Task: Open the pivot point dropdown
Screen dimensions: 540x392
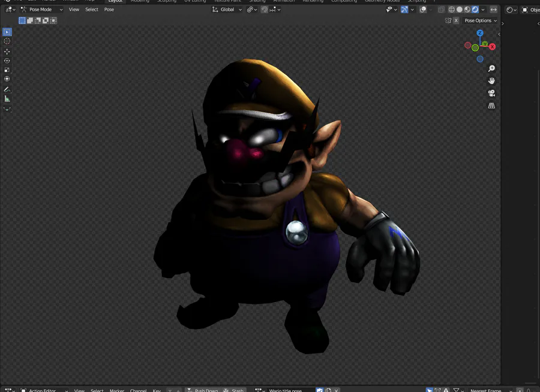Action: click(x=252, y=10)
